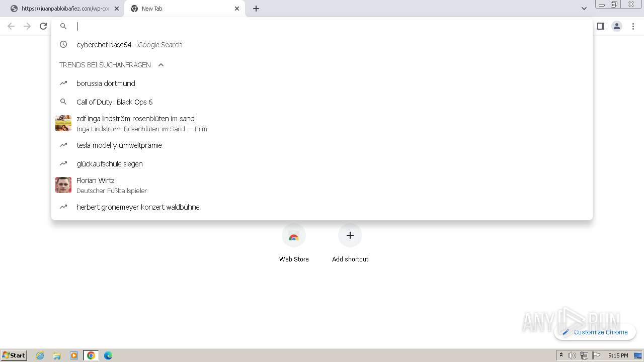Viewport: 644px width, 362px height.
Task: Reload the page with the refresh icon
Action: tap(43, 26)
